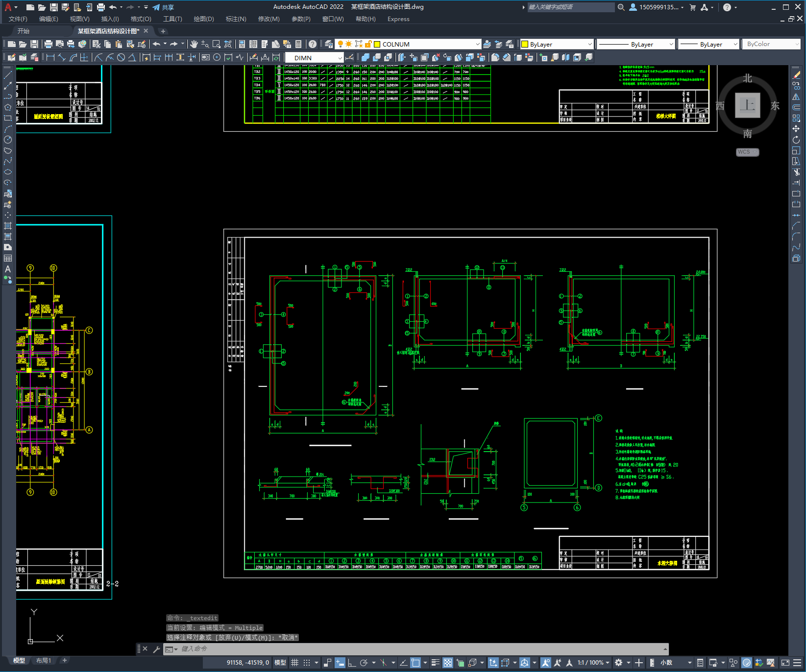Open the QuickCalc calculator

298,44
